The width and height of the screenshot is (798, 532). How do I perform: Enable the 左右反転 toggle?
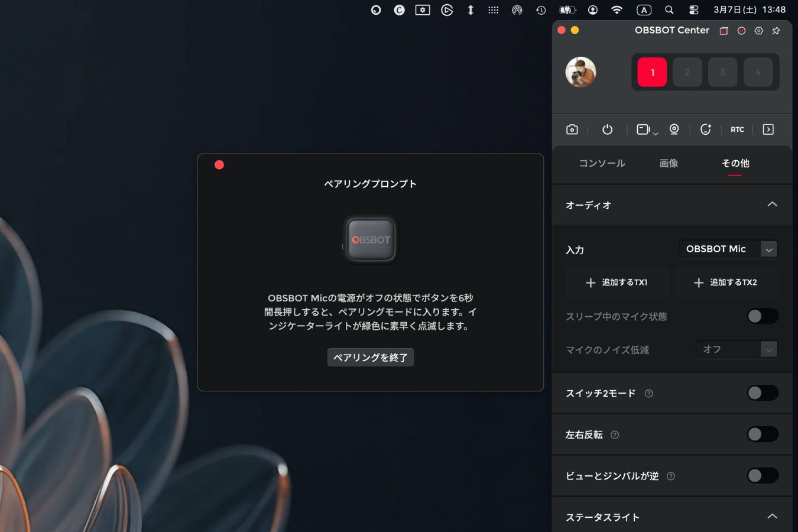click(x=762, y=434)
